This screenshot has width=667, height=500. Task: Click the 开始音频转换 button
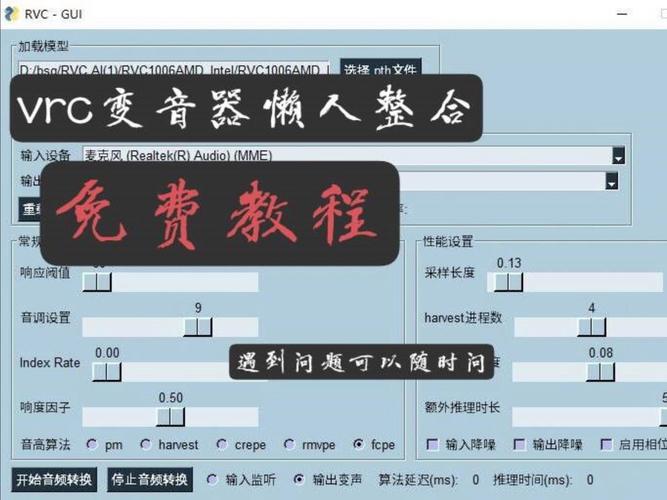click(54, 480)
